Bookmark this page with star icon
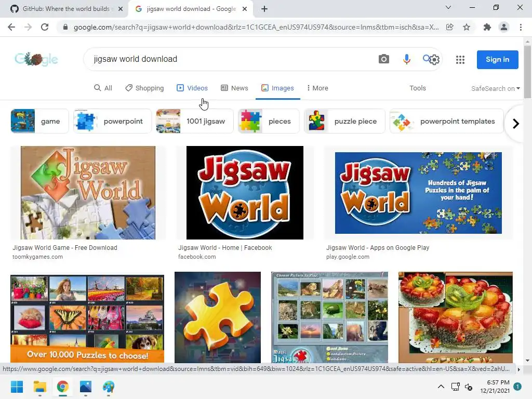The width and height of the screenshot is (532, 399). 467,27
